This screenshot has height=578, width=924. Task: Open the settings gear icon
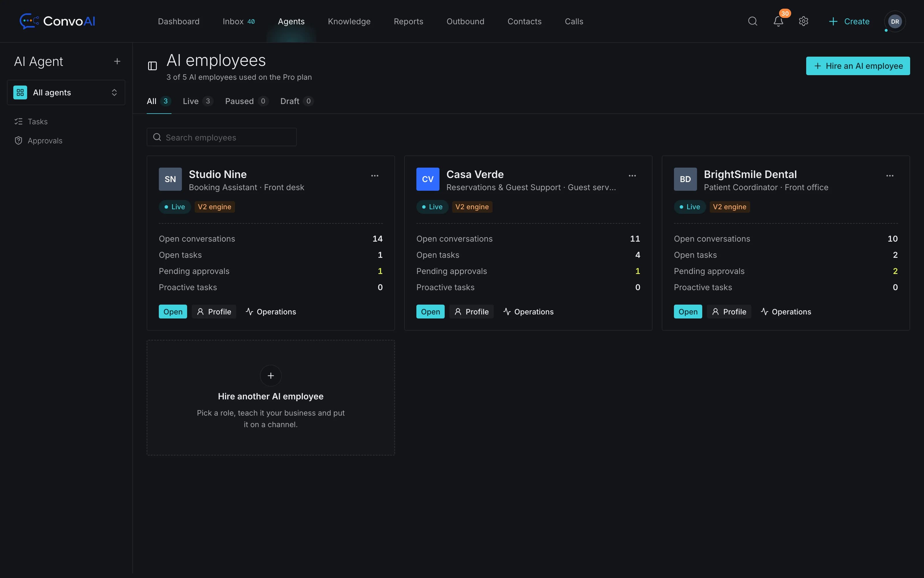[803, 21]
